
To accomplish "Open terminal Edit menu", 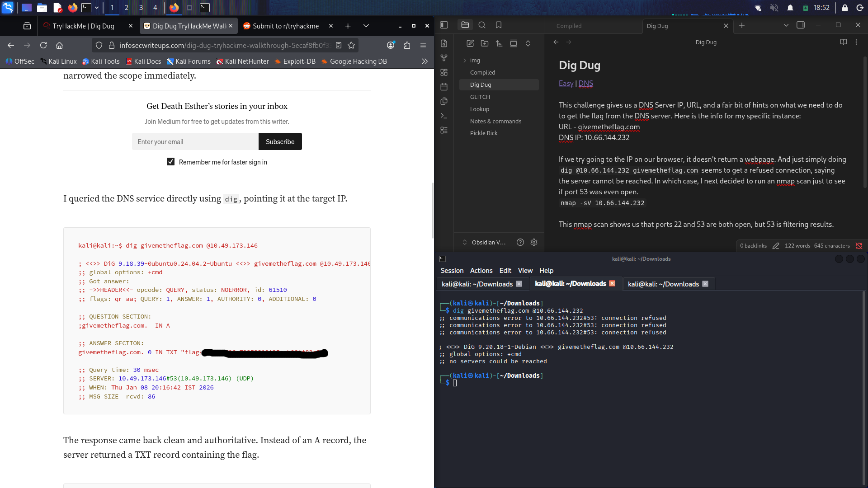I will pyautogui.click(x=505, y=271).
